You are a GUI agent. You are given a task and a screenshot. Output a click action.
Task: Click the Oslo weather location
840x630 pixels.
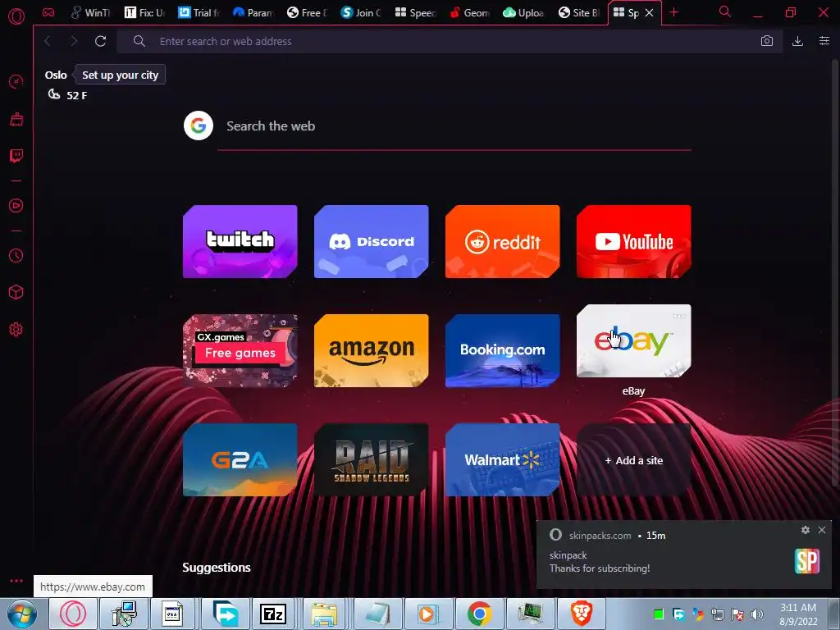click(x=56, y=75)
